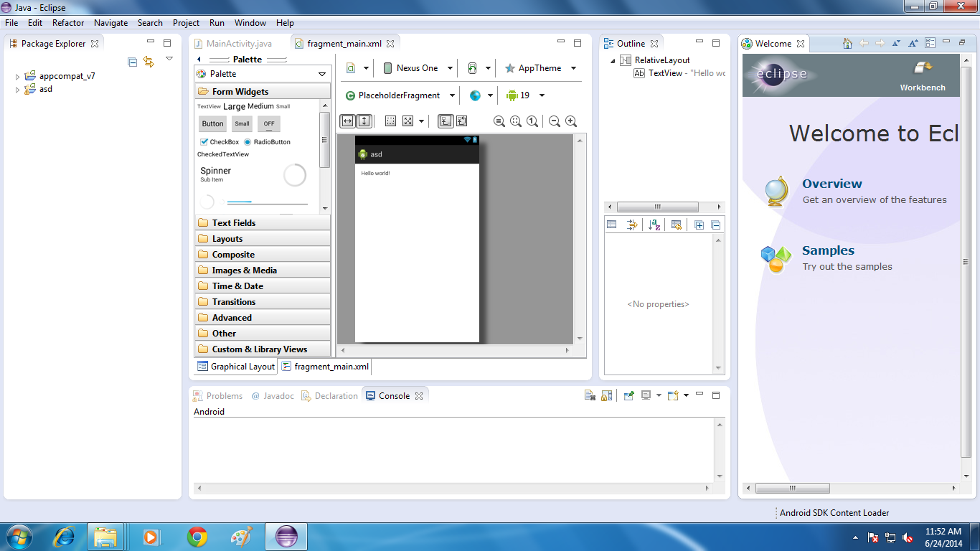980x551 pixels.
Task: Open the Window menu
Action: tap(250, 23)
